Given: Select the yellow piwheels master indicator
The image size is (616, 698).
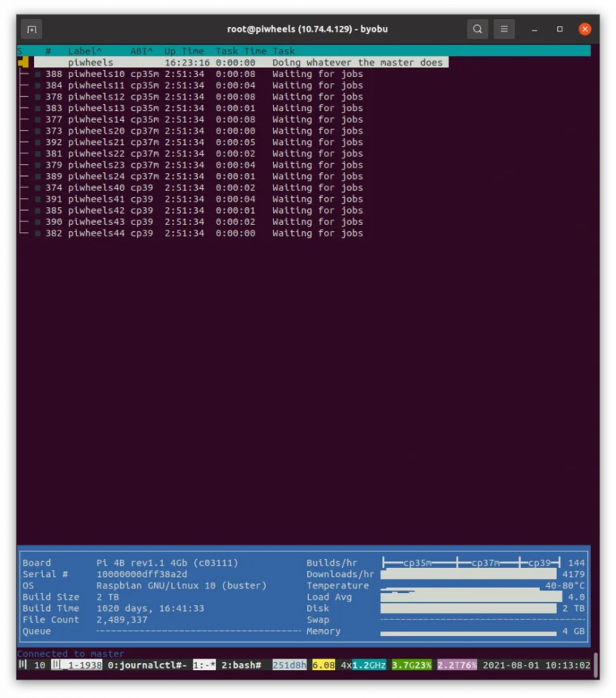Looking at the screenshot, I should tap(23, 62).
